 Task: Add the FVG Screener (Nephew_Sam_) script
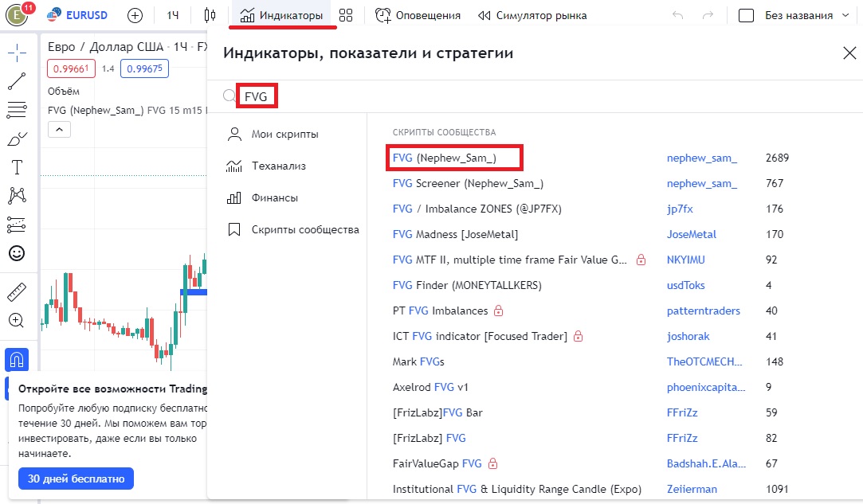468,183
